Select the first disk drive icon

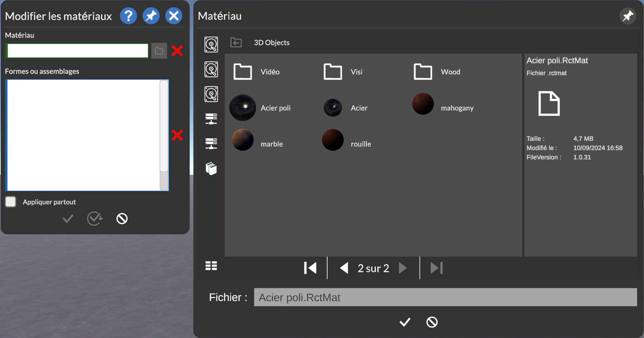211,45
